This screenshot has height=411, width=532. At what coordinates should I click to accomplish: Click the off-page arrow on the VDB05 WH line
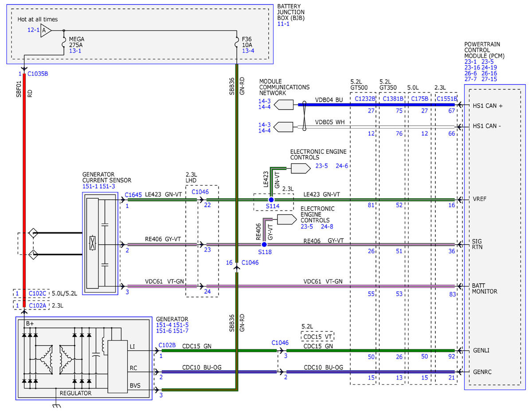pyautogui.click(x=284, y=127)
